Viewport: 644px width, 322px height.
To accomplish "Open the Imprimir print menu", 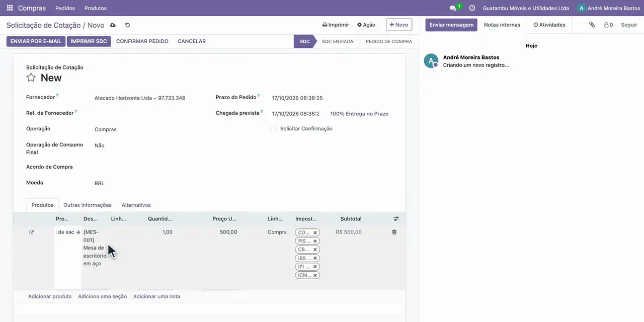I will 336,25.
